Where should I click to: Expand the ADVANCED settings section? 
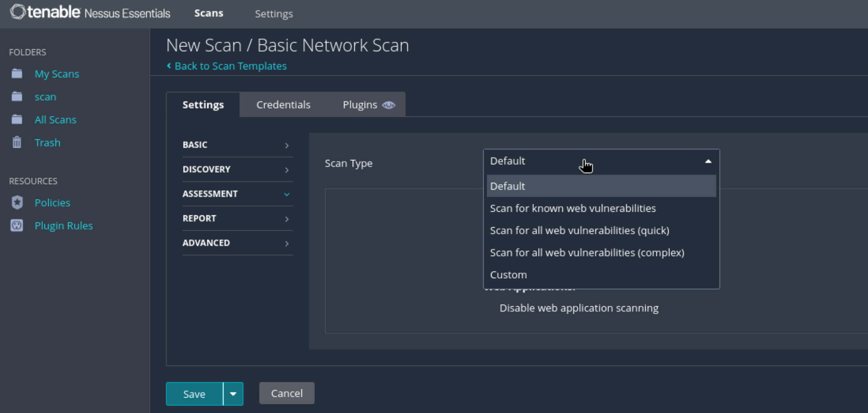[238, 243]
